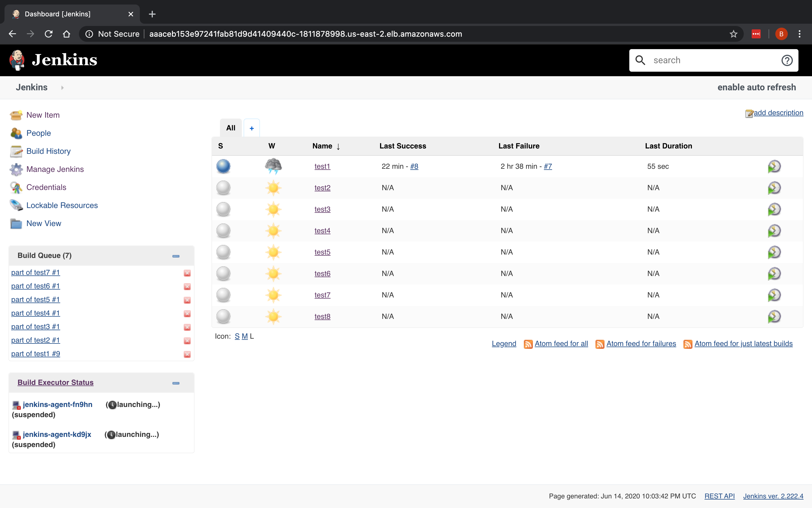The image size is (812, 508).
Task: Click the search help question icon
Action: 787,60
